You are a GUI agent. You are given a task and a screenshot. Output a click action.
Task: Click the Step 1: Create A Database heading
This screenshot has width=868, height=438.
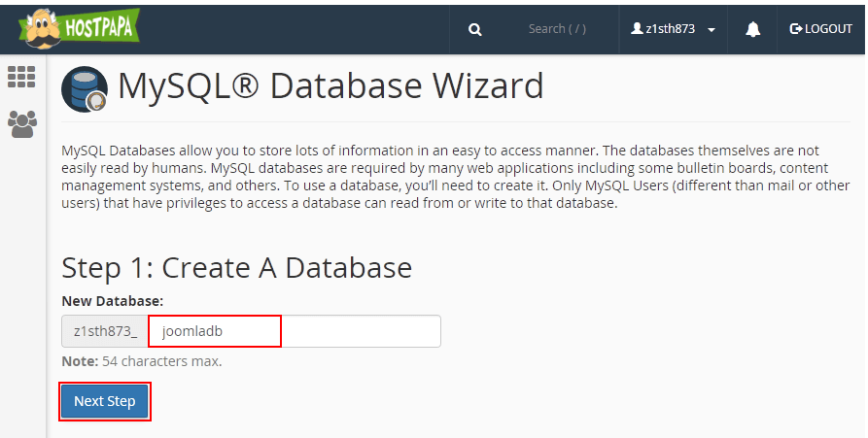pyautogui.click(x=237, y=268)
